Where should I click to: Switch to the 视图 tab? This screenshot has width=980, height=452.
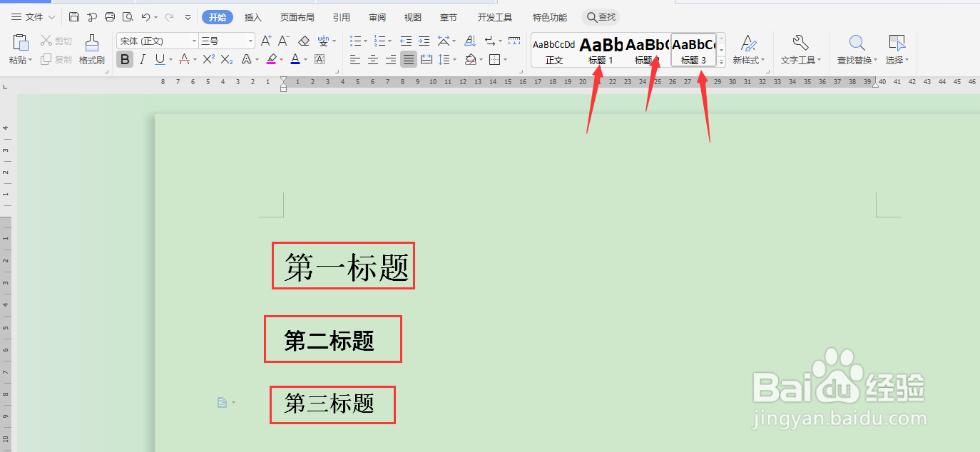[412, 17]
